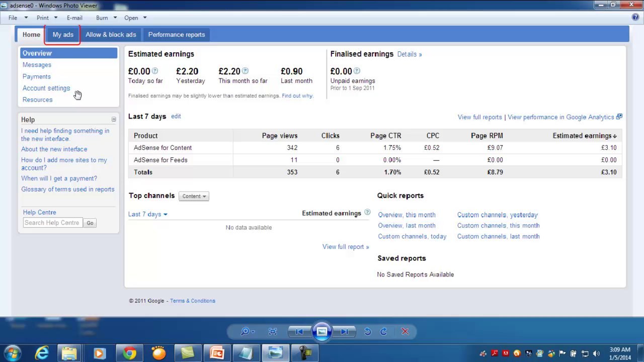Image resolution: width=644 pixels, height=362 pixels.
Task: Open When will I get a payment? link
Action: point(59,178)
